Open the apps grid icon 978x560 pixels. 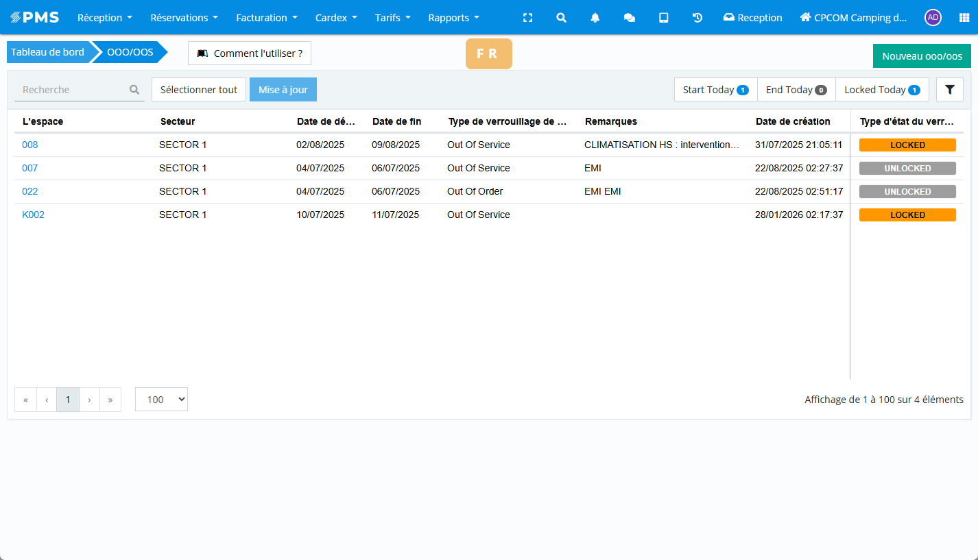point(964,18)
